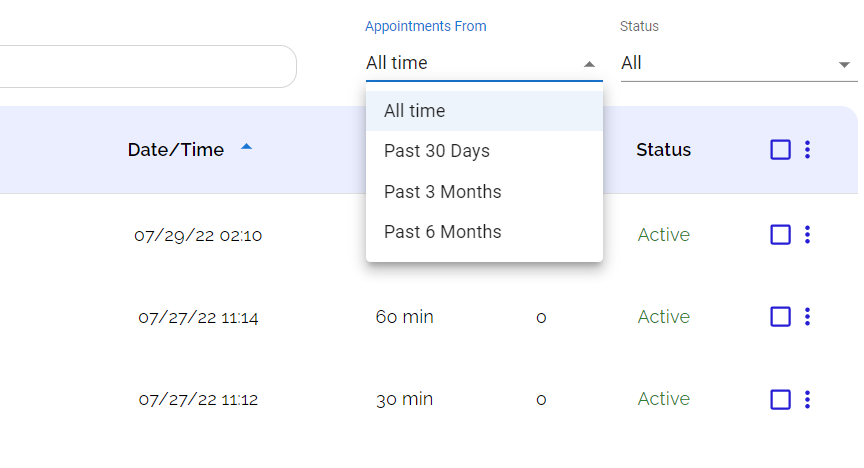Screen dimensions: 864x468
Task: Click the 60 min duration cell
Action: click(x=404, y=317)
